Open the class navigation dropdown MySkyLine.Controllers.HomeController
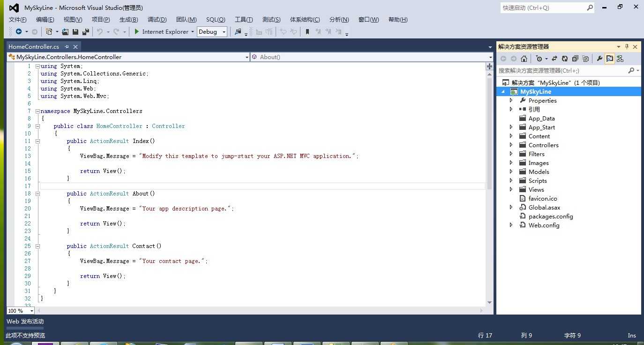Viewport: 644px width, 345px height. [128, 57]
